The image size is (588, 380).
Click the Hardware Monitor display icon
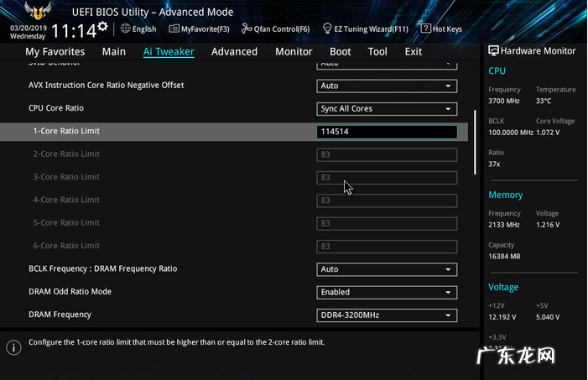pyautogui.click(x=494, y=50)
